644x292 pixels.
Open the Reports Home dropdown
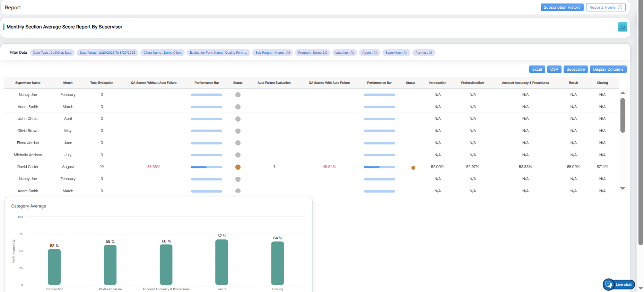[606, 7]
